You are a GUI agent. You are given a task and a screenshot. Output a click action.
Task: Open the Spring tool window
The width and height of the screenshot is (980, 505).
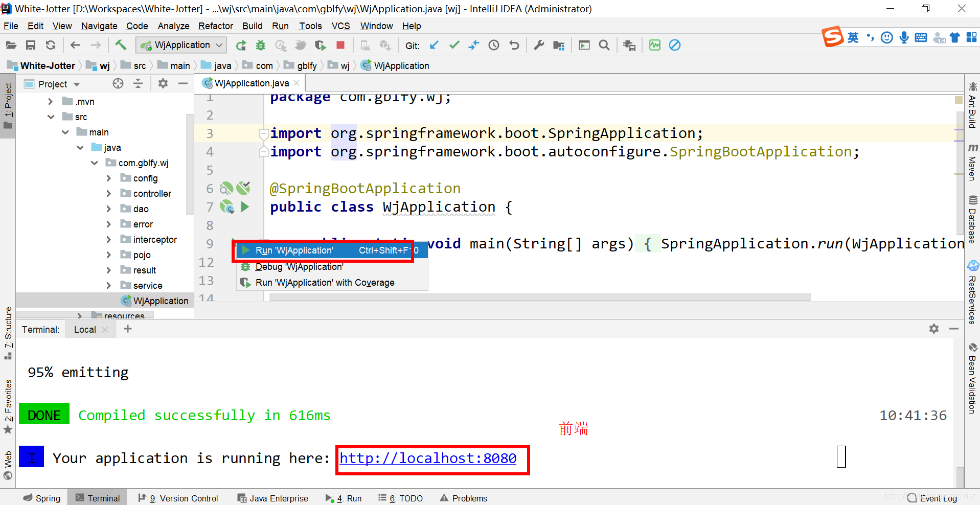(42, 498)
